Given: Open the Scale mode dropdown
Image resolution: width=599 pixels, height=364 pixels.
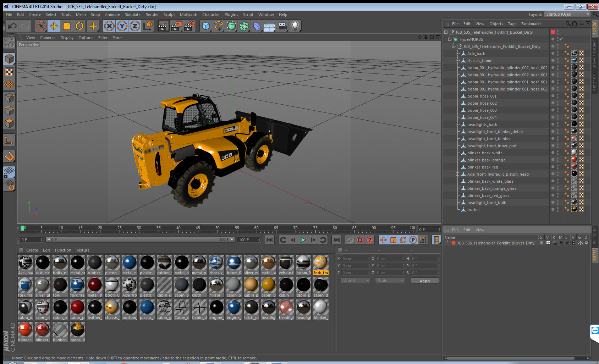Looking at the screenshot, I should point(390,281).
